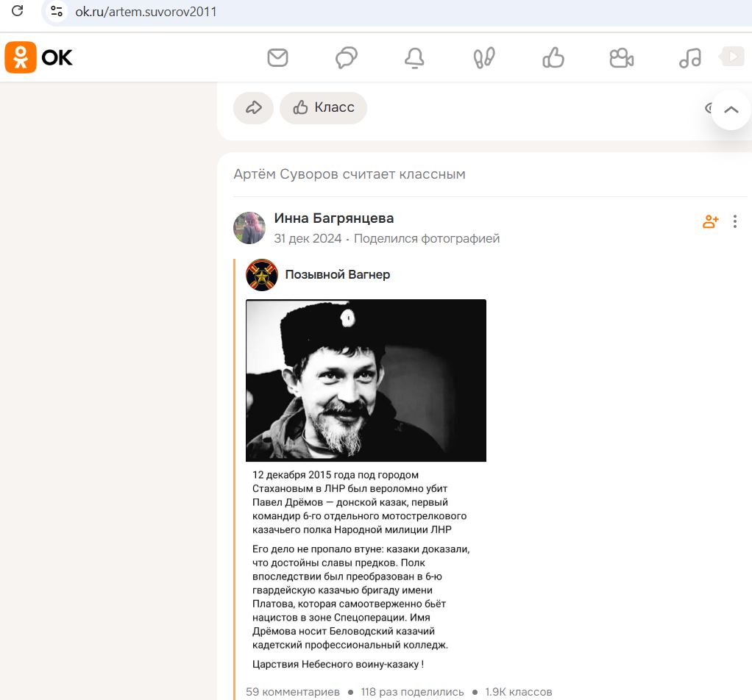Viewport: 752px width, 700px height.
Task: Reload the page in the browser
Action: coord(17,11)
